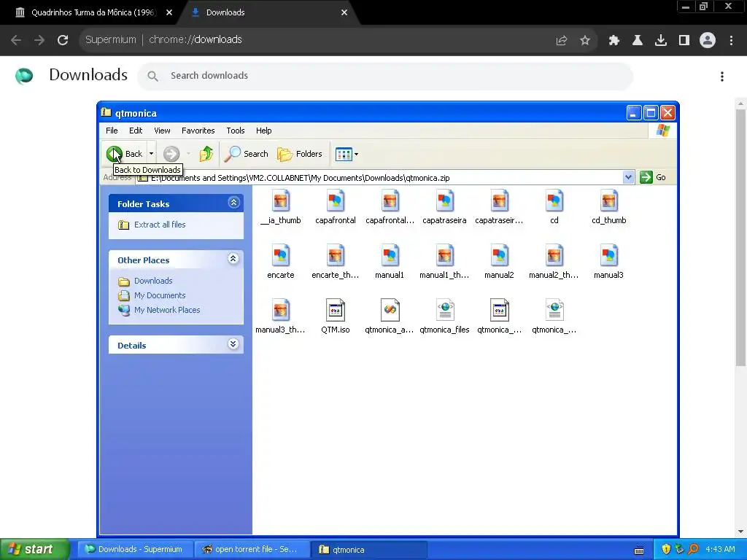This screenshot has height=560, width=747.
Task: Select the manual1_th... file
Action: tap(444, 262)
